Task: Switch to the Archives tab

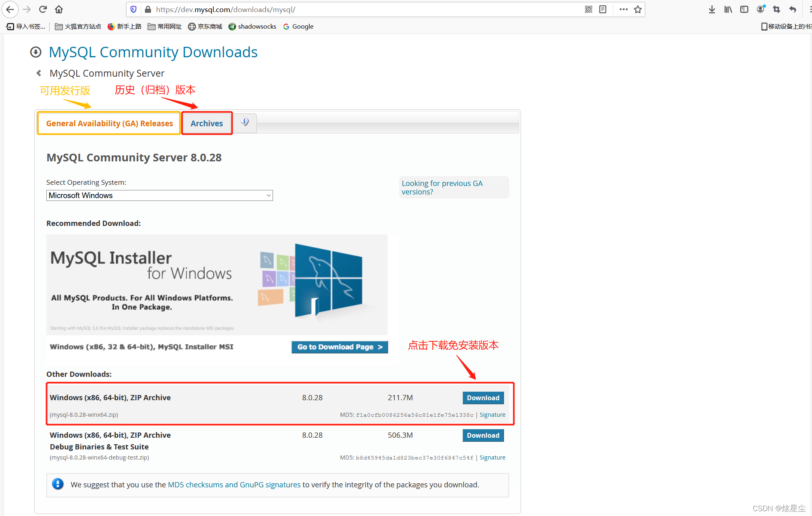Action: point(207,123)
